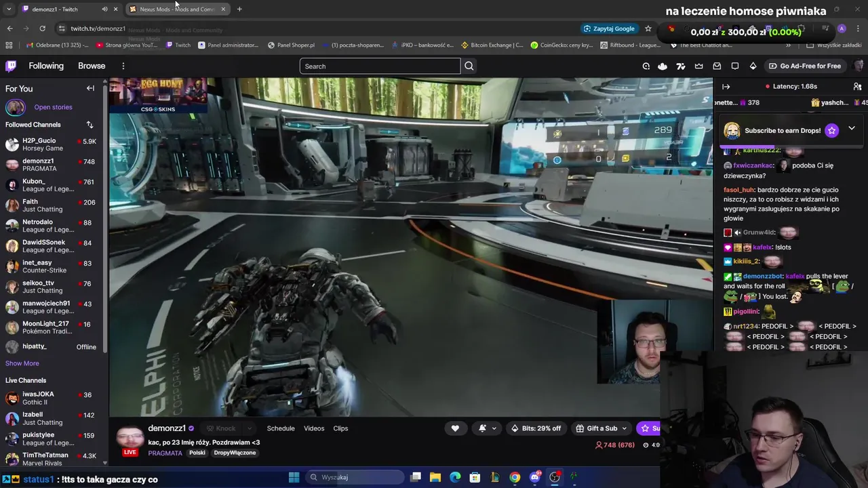Open the chat community users icon
Image resolution: width=868 pixels, height=488 pixels.
(x=857, y=87)
